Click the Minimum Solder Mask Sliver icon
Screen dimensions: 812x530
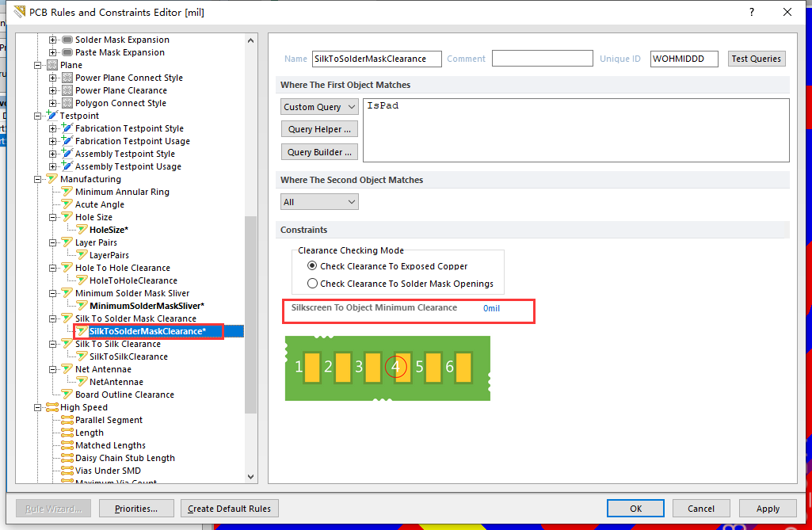point(67,293)
